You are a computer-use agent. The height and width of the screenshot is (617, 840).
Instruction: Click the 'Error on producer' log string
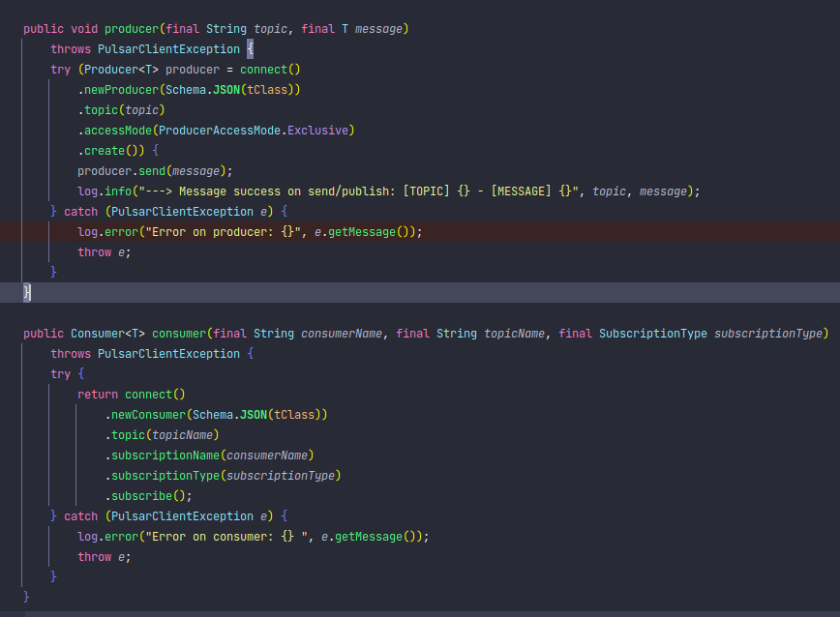223,232
